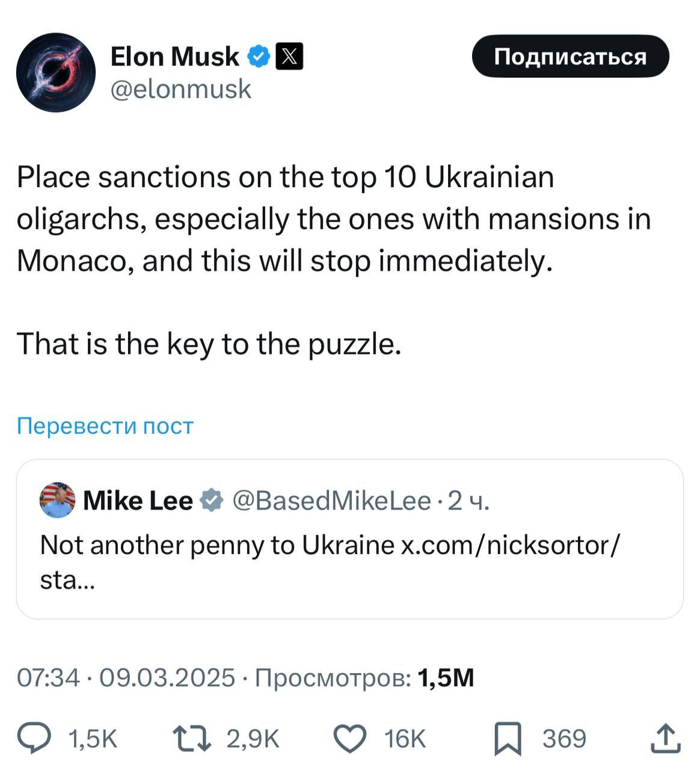Like the post with the heart icon
Image resolution: width=700 pixels, height=770 pixels.
pyautogui.click(x=350, y=739)
